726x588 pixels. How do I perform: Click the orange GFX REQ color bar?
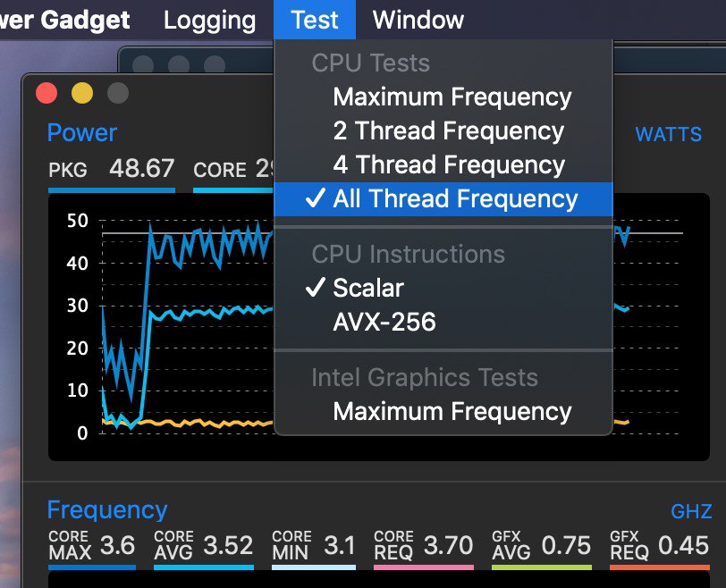point(660,567)
